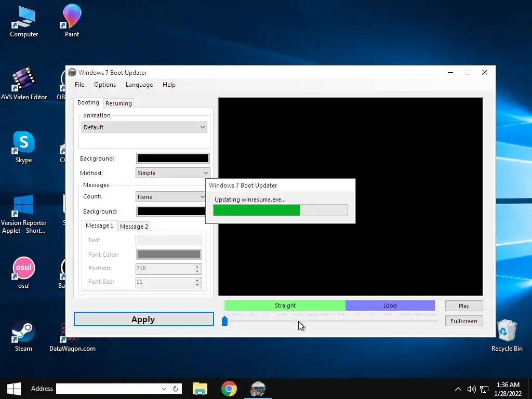Open the Paint desktop shortcut

72,20
